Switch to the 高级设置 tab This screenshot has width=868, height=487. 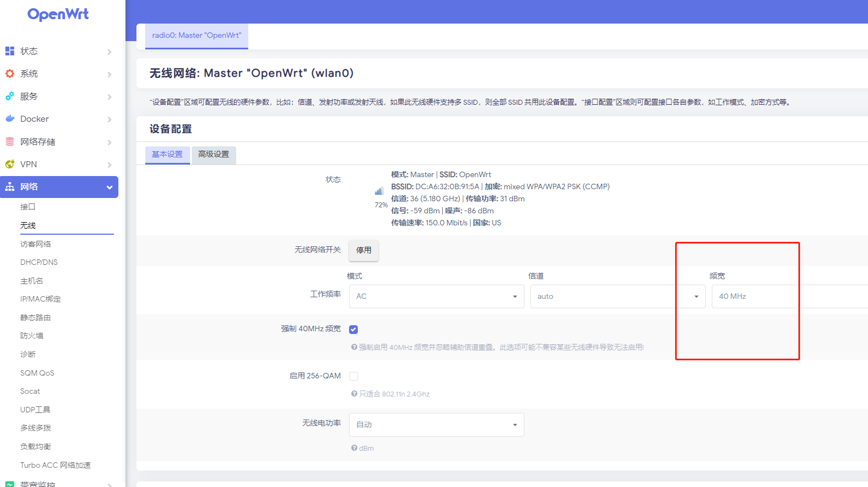(214, 155)
